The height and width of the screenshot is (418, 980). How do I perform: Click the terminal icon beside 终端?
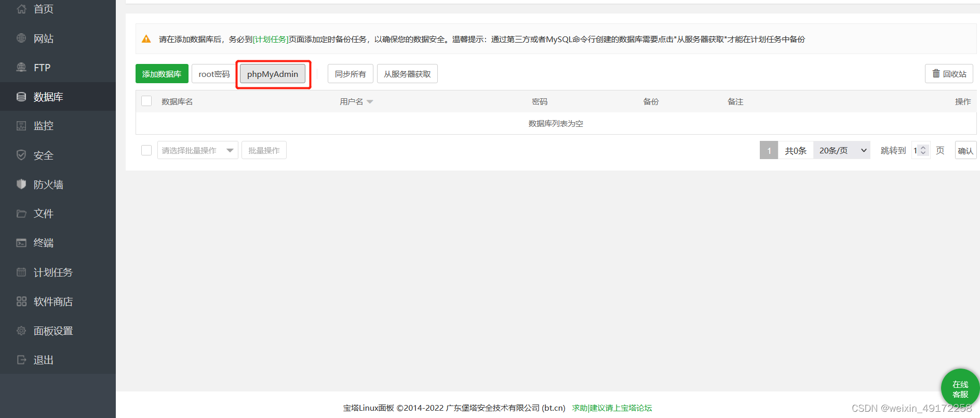click(x=21, y=243)
